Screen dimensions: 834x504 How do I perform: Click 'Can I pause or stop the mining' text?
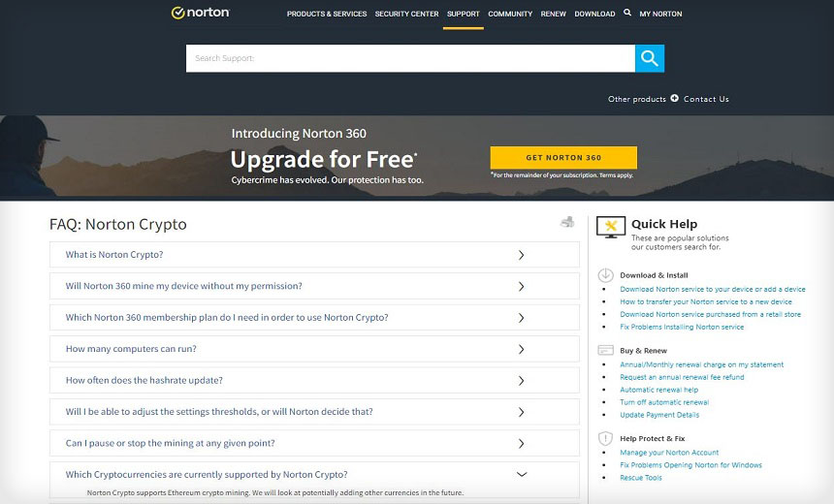(171, 443)
